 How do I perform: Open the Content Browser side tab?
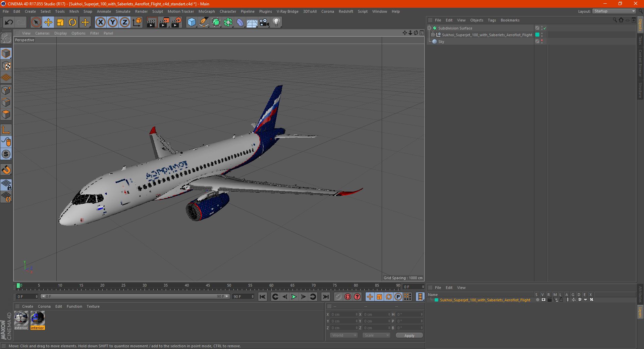[640, 63]
